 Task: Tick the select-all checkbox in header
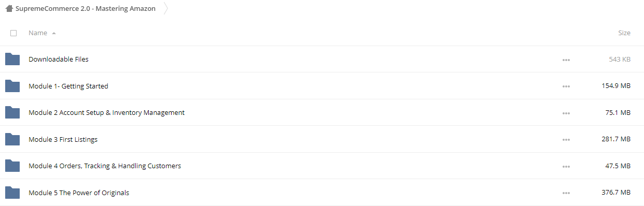(13, 33)
